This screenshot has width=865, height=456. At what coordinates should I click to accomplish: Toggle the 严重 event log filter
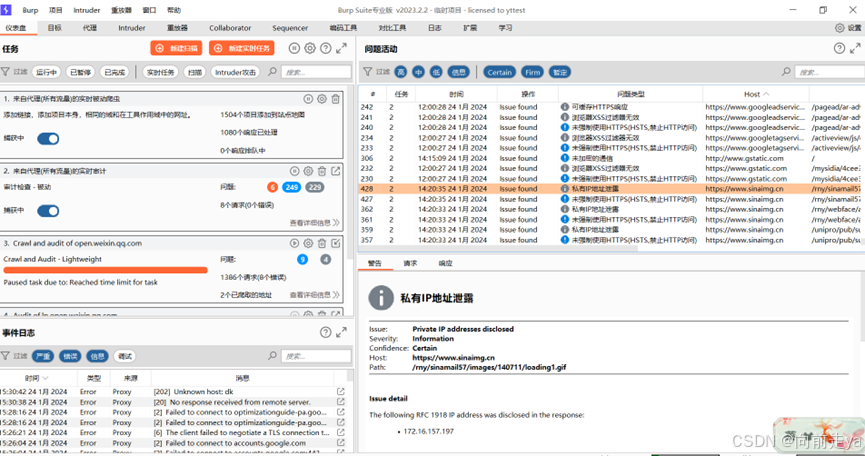pyautogui.click(x=43, y=356)
